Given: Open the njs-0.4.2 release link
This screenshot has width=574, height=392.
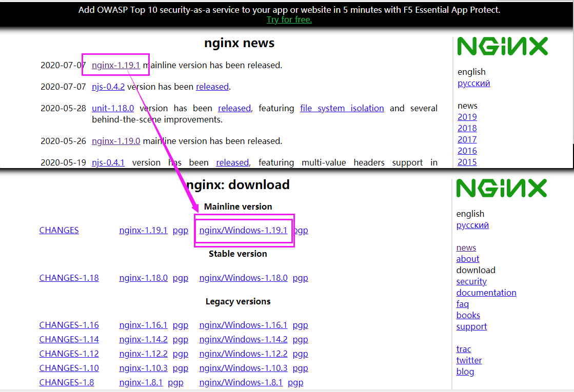Looking at the screenshot, I should point(108,87).
